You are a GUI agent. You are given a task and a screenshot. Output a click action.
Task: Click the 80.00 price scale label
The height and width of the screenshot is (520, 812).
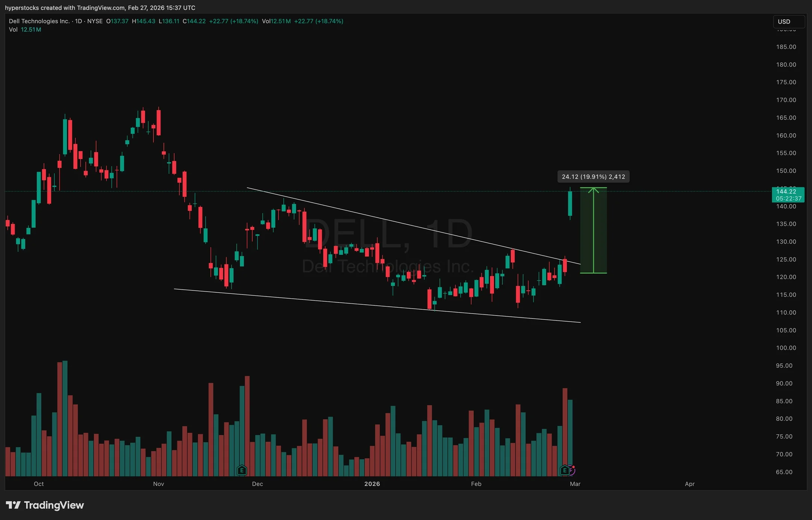(x=784, y=419)
